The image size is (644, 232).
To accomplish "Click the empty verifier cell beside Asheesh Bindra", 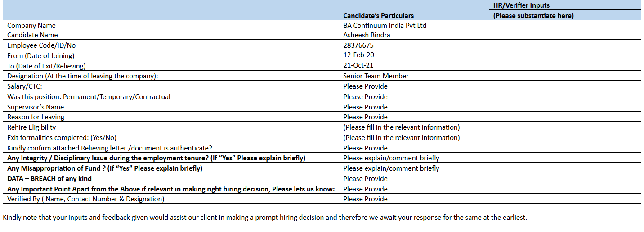I will [x=564, y=35].
